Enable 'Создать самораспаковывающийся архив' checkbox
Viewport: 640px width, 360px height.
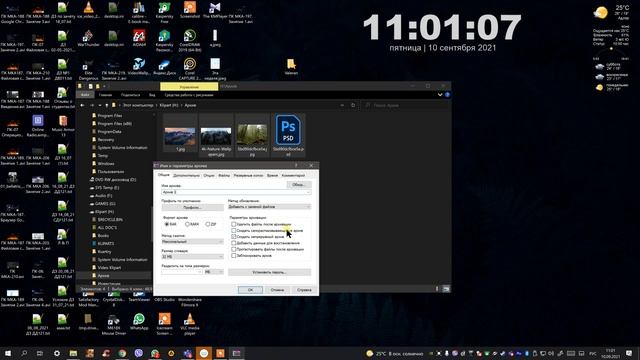click(233, 230)
